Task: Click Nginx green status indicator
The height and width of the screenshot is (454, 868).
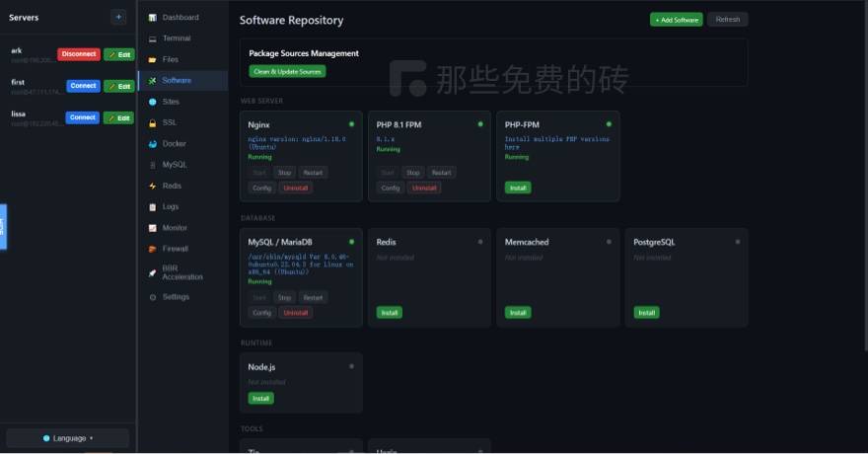Action: [351, 124]
